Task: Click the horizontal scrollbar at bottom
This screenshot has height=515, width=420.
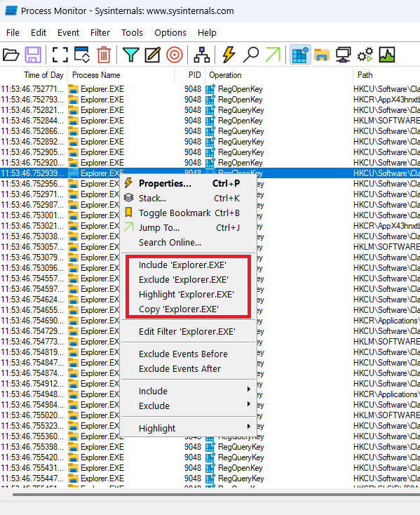Action: click(217, 495)
